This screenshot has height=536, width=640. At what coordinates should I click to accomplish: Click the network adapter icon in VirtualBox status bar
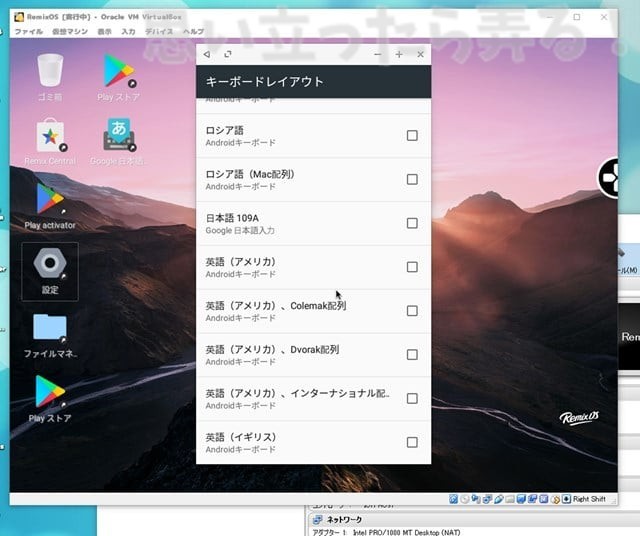tap(487, 499)
